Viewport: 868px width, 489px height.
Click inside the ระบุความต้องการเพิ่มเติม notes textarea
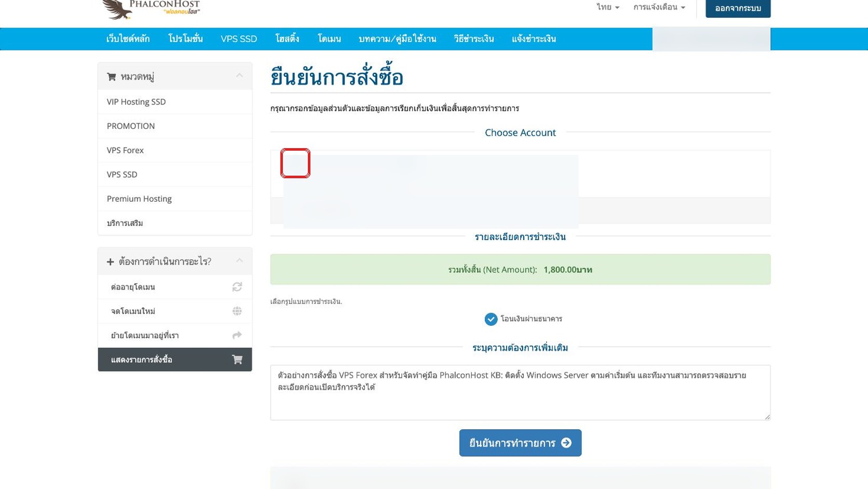[520, 392]
